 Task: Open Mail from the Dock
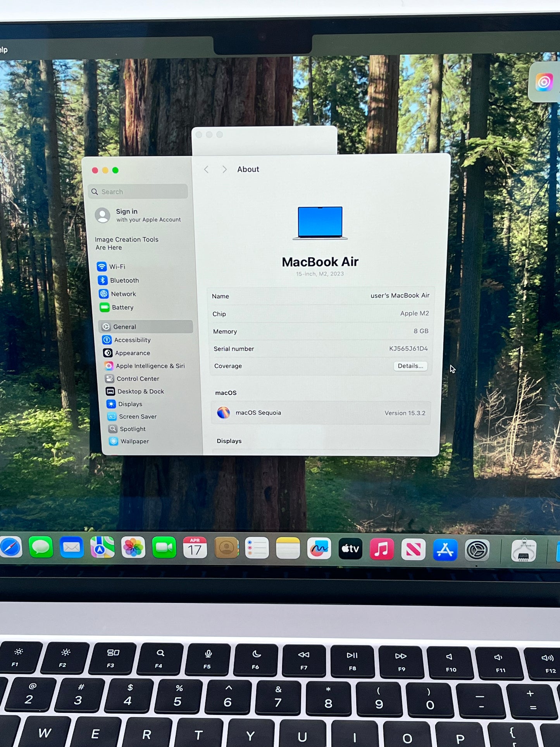tap(72, 547)
